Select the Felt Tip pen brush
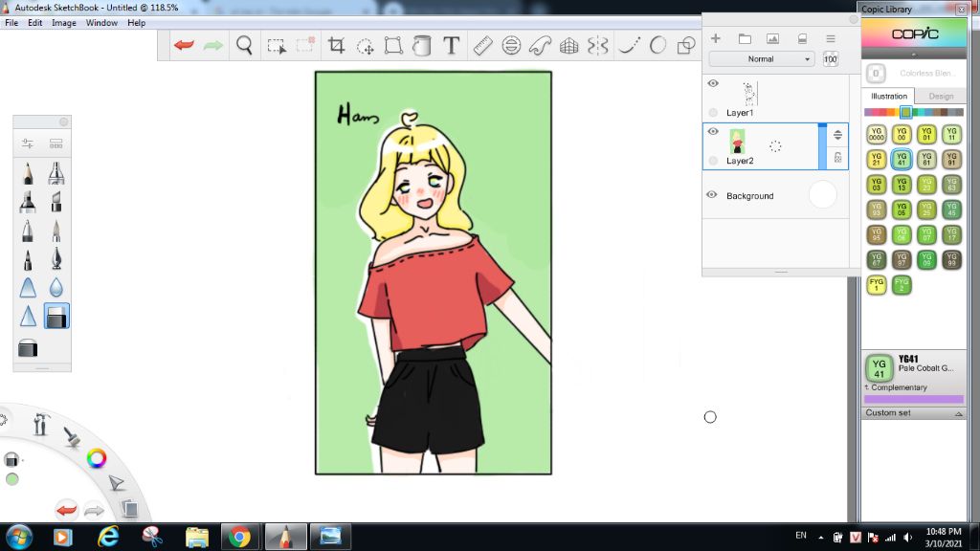The height and width of the screenshot is (551, 980). pos(28,258)
